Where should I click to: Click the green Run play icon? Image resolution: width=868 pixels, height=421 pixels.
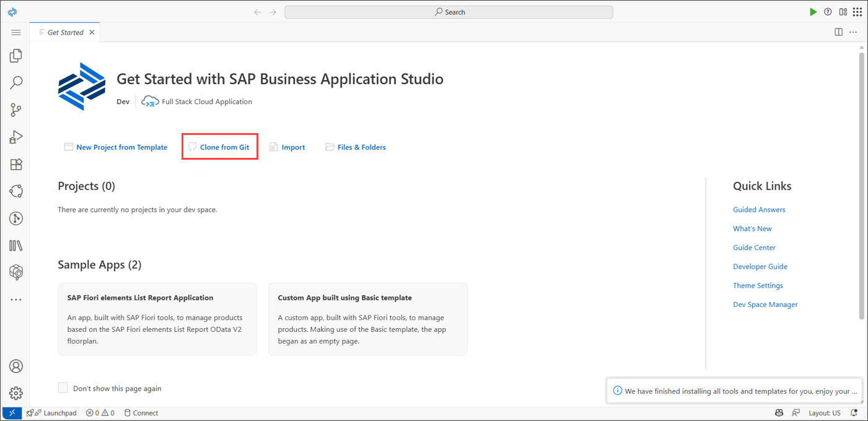click(x=813, y=12)
